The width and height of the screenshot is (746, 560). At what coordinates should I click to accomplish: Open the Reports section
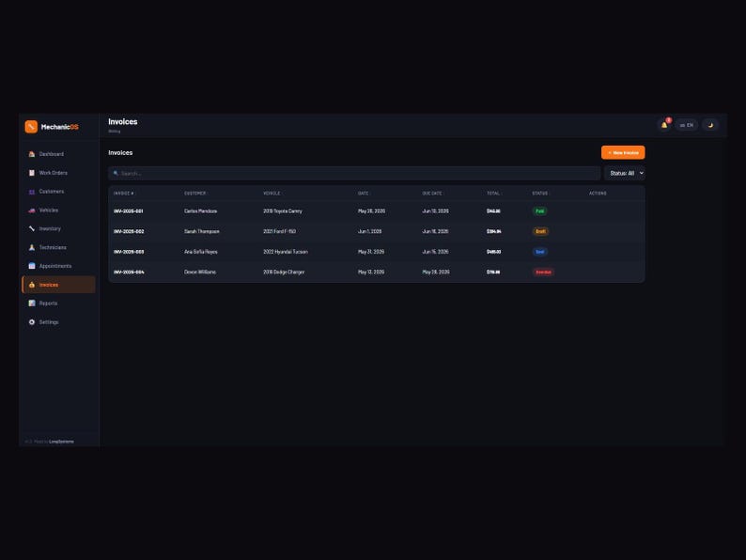coord(58,303)
